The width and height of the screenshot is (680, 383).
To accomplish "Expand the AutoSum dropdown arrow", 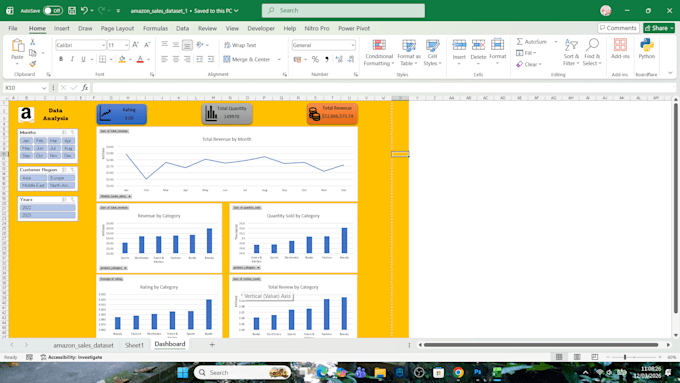I will [556, 42].
